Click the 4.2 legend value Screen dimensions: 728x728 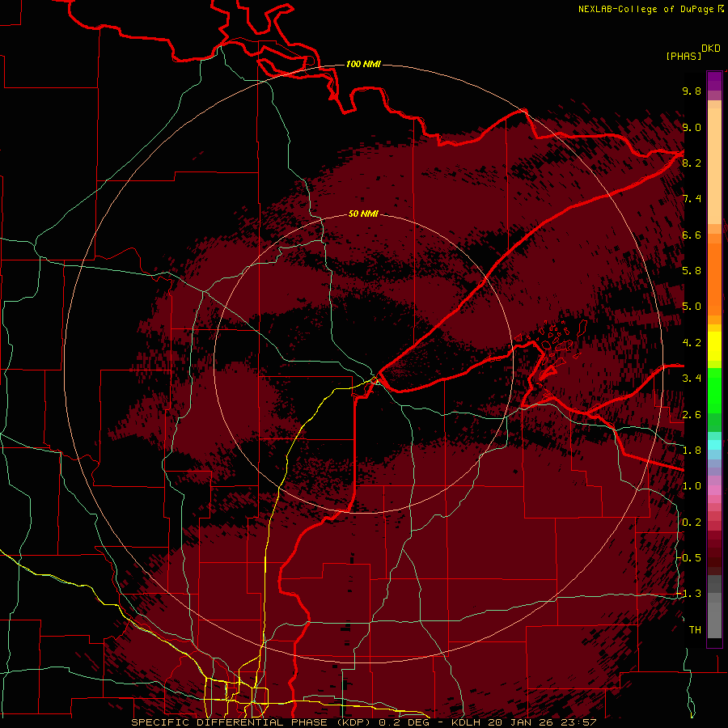click(692, 343)
